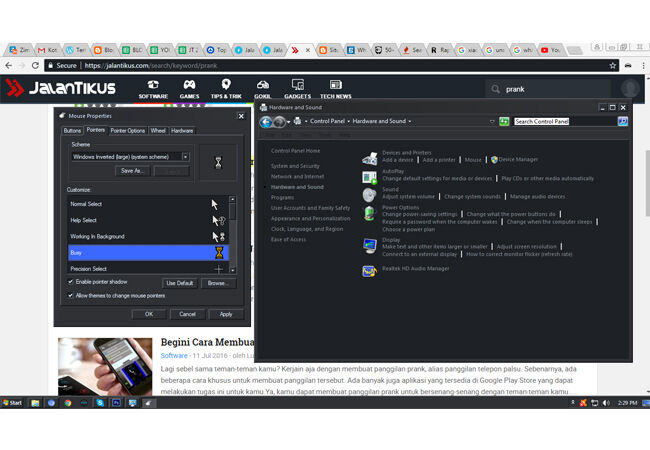Image resolution: width=650 pixels, height=450 pixels.
Task: Click Apply in Mouse Properties
Action: point(226,314)
